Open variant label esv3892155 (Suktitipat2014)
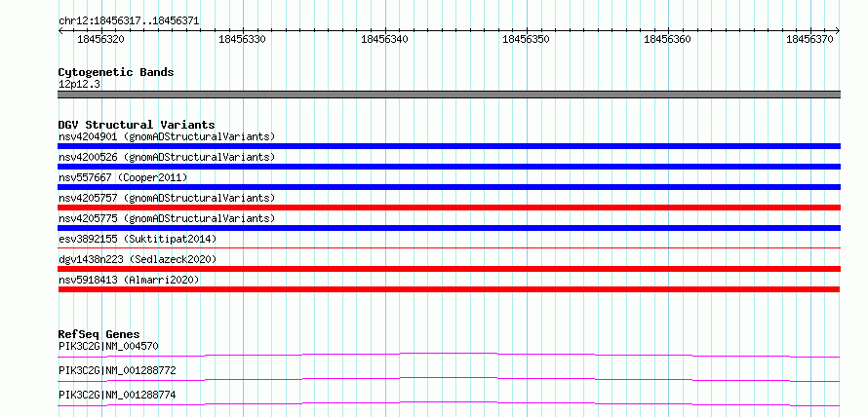868x417 pixels. (x=138, y=239)
